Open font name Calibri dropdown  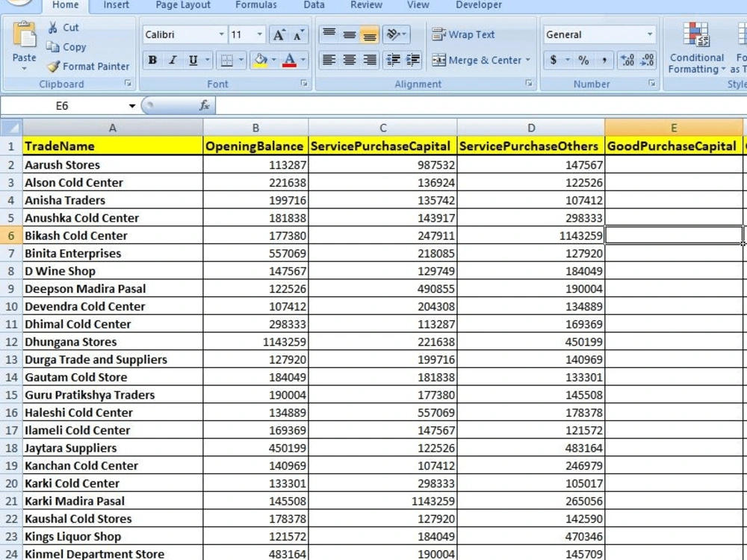221,34
